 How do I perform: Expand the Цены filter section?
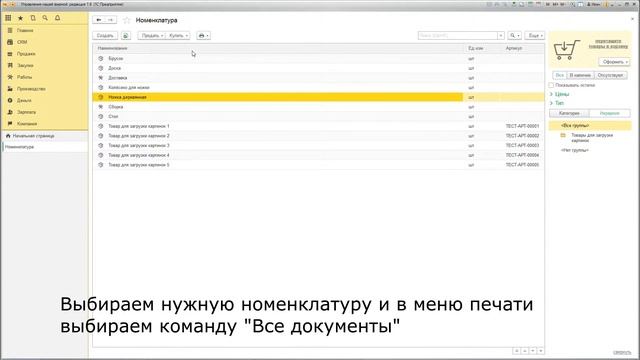[560, 94]
